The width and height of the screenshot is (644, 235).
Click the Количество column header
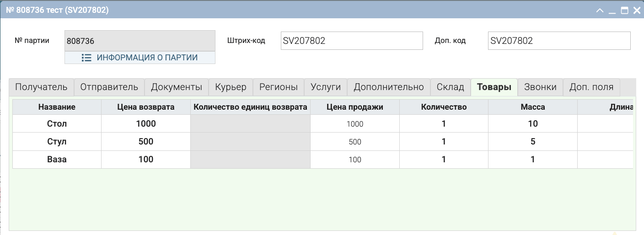[x=444, y=107]
